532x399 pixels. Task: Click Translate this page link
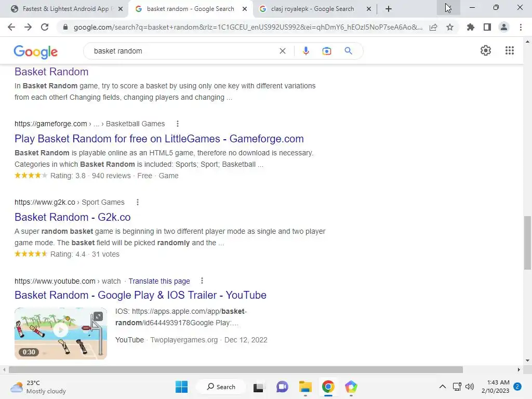(159, 281)
